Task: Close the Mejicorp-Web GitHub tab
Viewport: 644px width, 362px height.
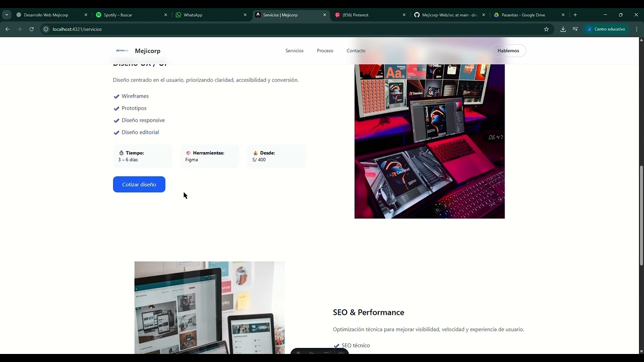Action: click(x=484, y=15)
